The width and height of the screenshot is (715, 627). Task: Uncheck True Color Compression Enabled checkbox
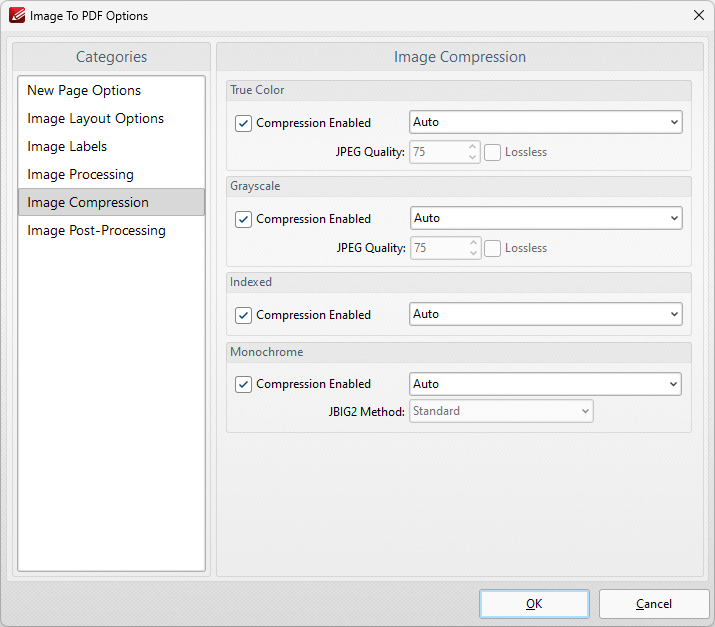[243, 123]
